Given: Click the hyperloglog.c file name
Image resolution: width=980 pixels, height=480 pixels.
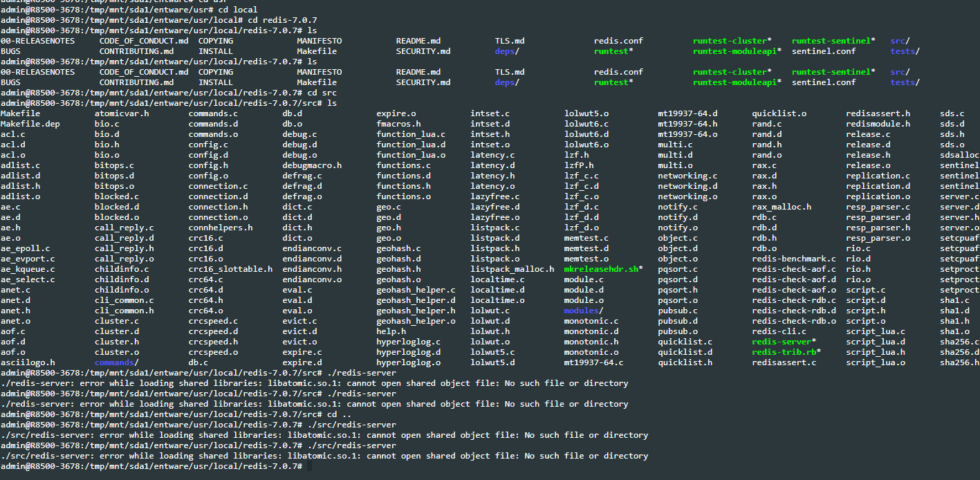Looking at the screenshot, I should point(408,342).
